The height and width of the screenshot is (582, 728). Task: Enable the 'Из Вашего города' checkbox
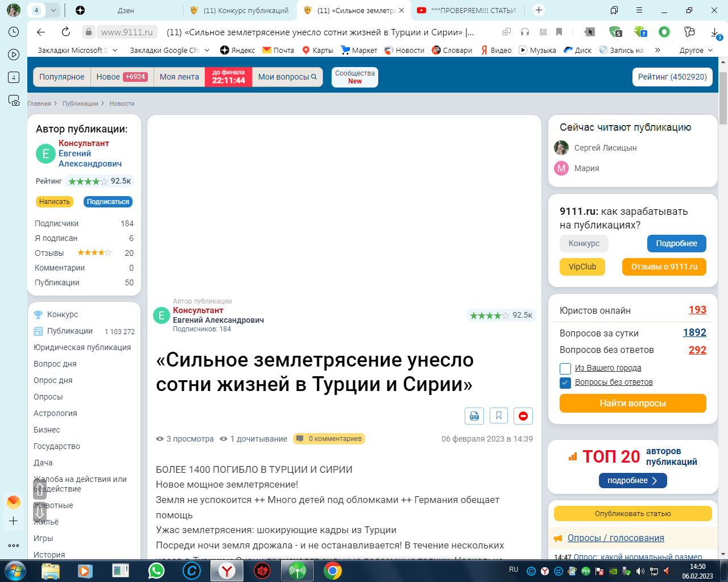point(565,368)
